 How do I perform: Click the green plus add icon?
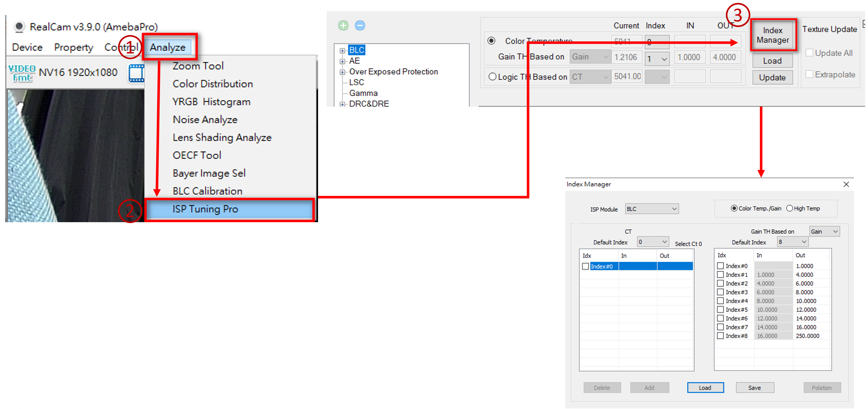tap(343, 25)
